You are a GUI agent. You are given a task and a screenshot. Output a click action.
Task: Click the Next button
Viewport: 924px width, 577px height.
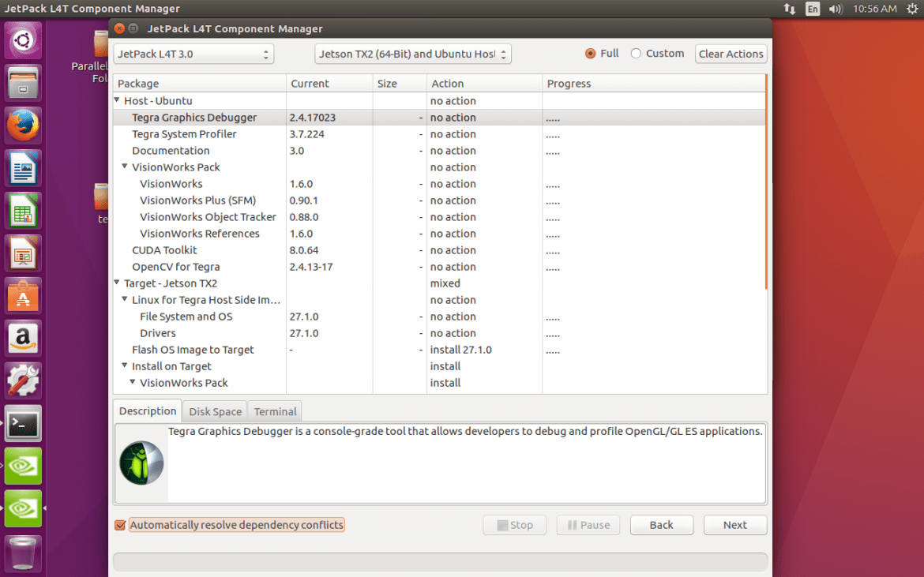pyautogui.click(x=734, y=524)
